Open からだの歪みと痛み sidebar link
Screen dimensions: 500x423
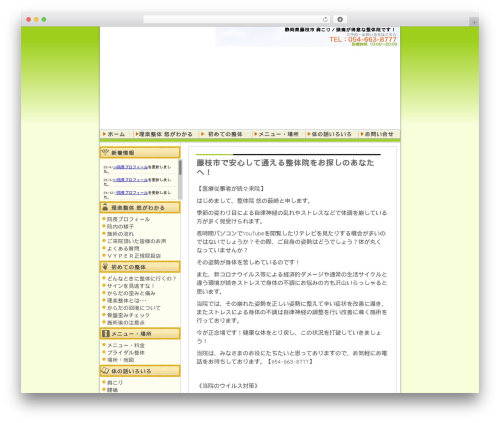[131, 293]
